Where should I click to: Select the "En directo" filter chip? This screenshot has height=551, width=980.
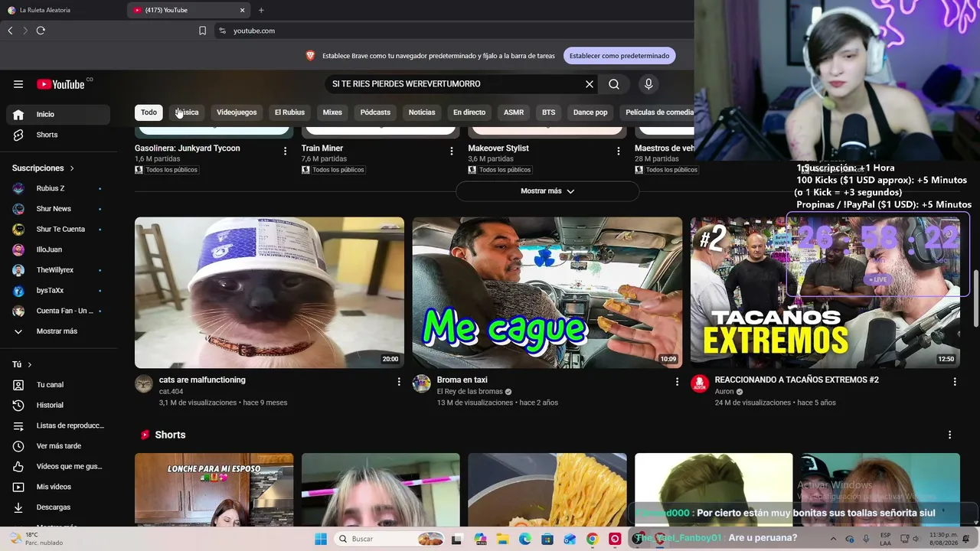click(469, 112)
